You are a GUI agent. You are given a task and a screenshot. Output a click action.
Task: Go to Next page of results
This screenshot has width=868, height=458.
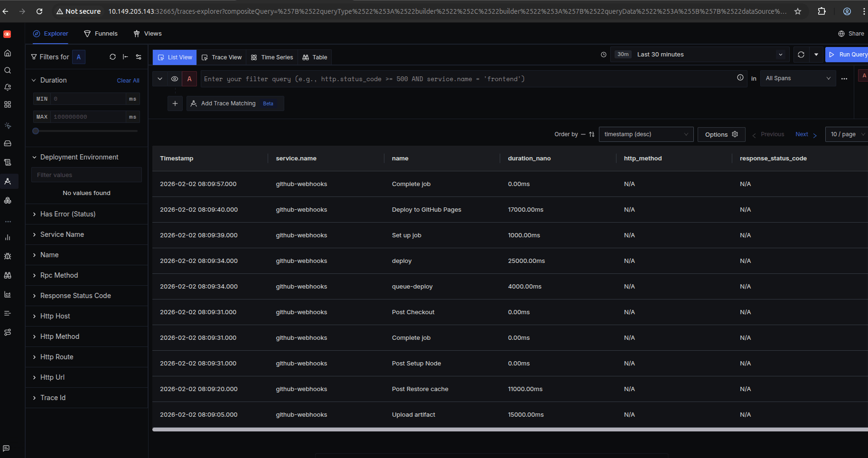coord(806,134)
